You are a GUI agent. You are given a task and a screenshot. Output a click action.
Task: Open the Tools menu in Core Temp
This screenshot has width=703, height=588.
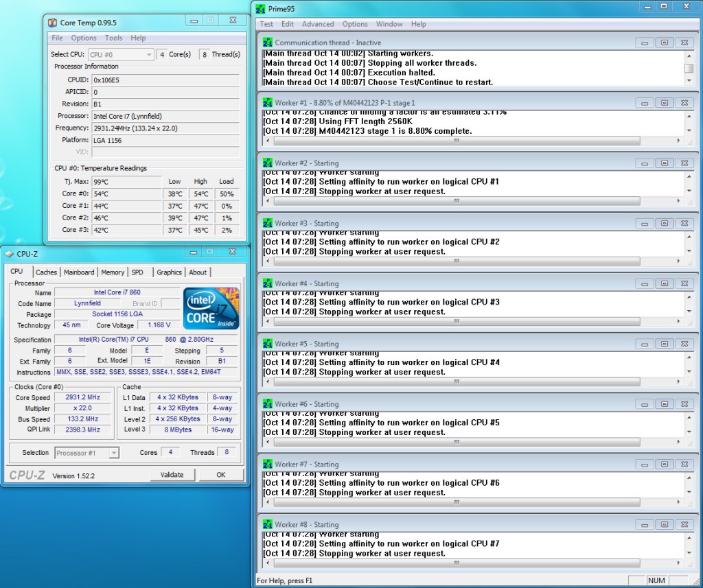pyautogui.click(x=114, y=38)
